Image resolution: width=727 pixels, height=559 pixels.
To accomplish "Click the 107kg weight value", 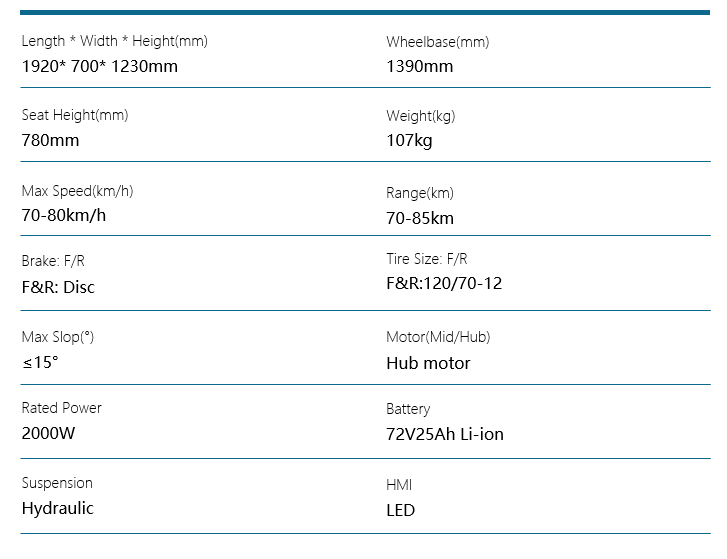I will click(x=409, y=141).
